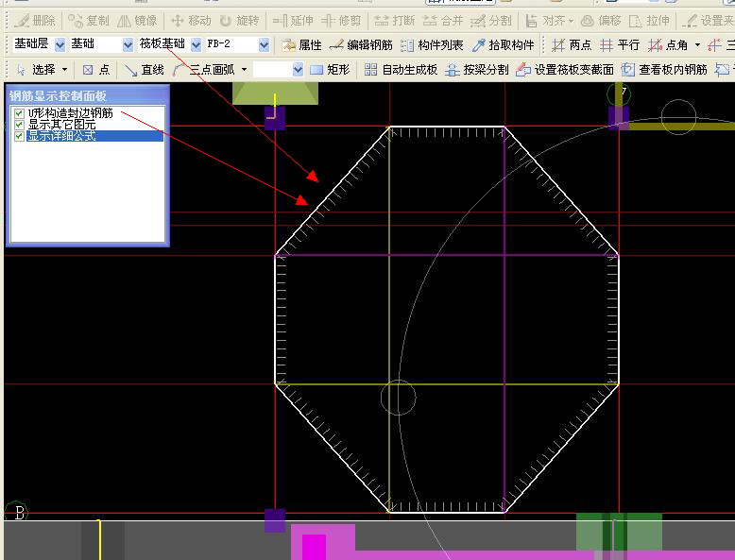Select the 镜像 (mirror) tool
The height and width of the screenshot is (560, 735).
pos(137,21)
